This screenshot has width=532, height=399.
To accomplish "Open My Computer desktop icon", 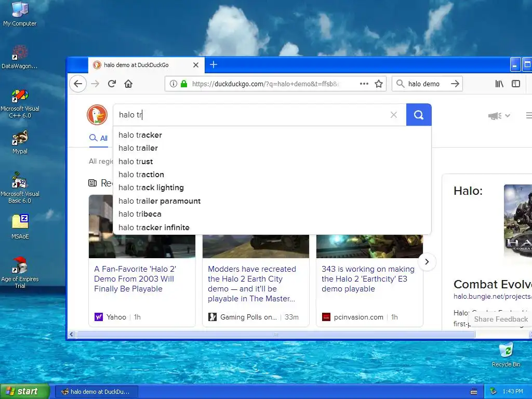I will click(x=20, y=14).
